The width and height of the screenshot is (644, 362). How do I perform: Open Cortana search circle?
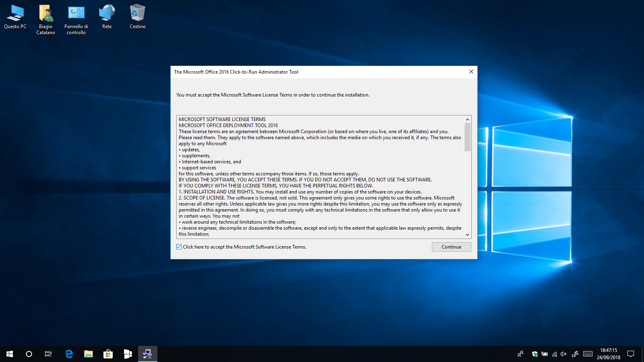coord(29,354)
